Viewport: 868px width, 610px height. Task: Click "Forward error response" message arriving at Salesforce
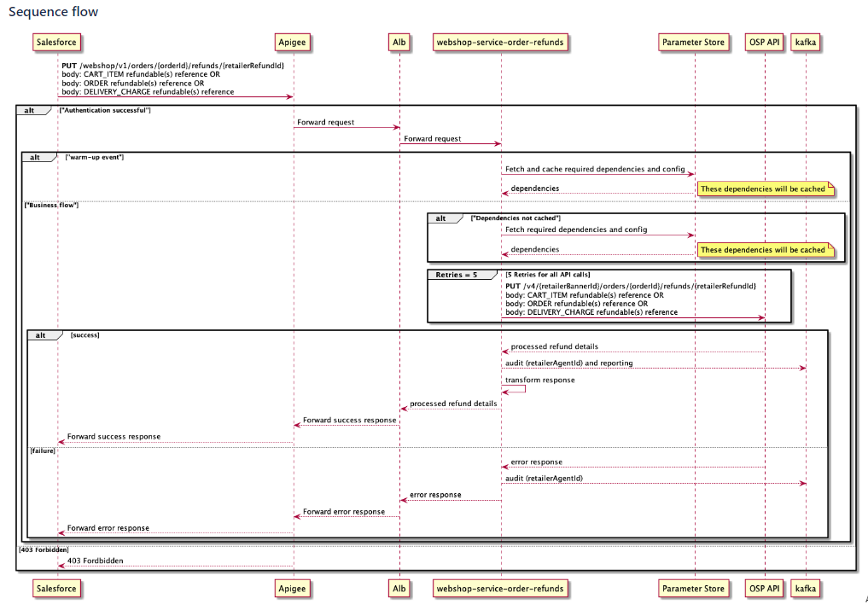pyautogui.click(x=108, y=528)
